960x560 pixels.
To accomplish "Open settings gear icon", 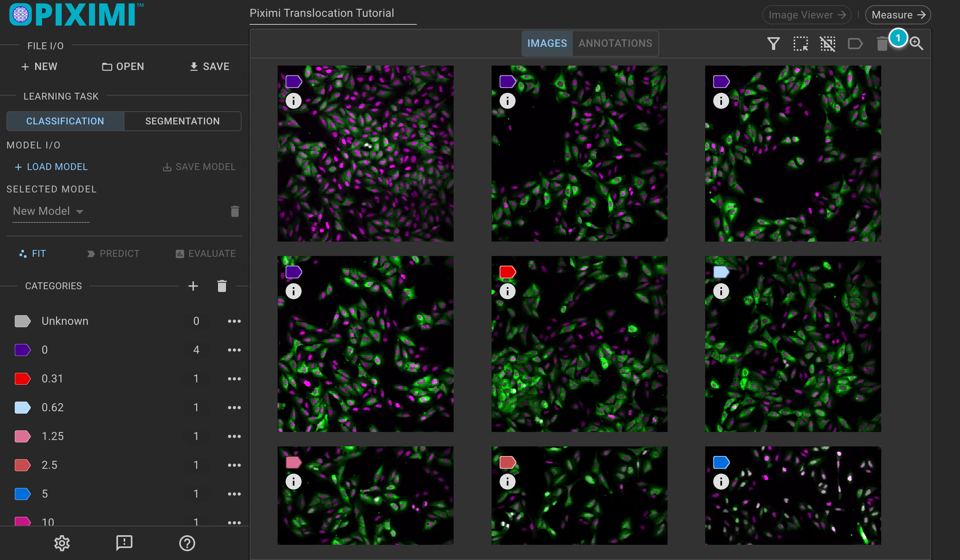I will [x=62, y=543].
